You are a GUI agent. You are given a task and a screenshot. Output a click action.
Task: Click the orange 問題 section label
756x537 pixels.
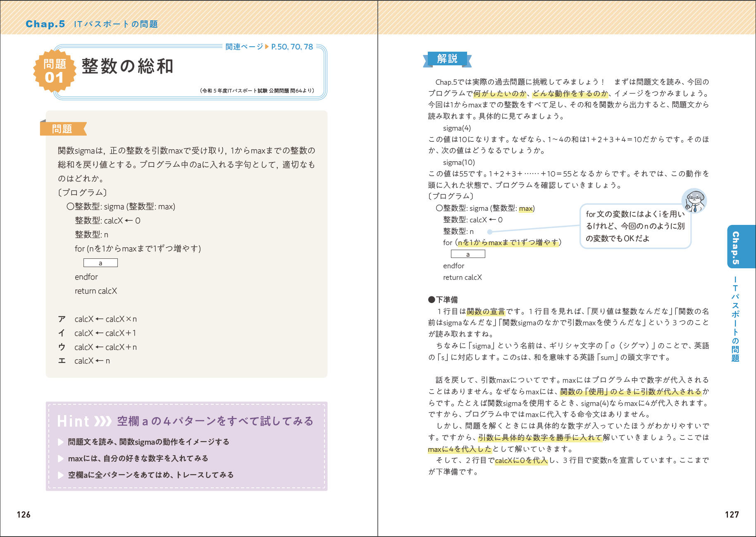(x=63, y=129)
